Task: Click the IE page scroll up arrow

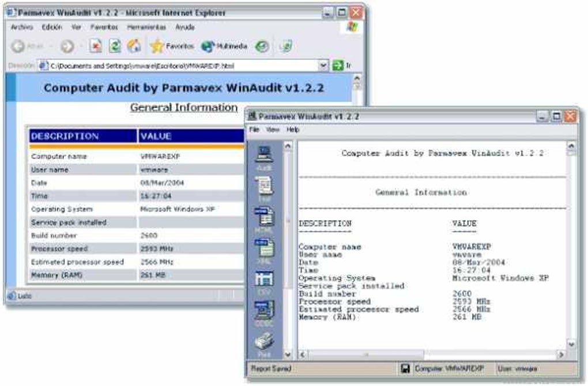Action: click(x=357, y=78)
